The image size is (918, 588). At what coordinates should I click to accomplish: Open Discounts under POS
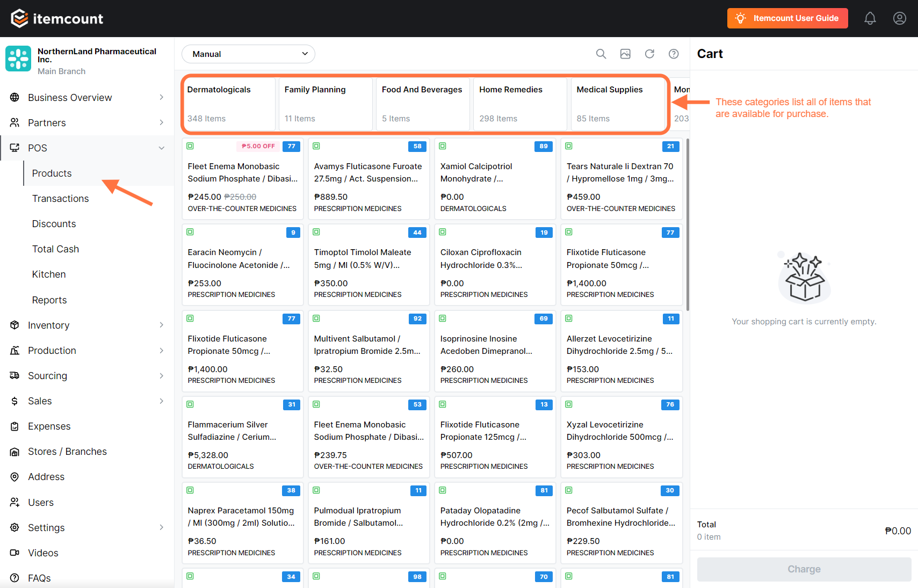(54, 224)
